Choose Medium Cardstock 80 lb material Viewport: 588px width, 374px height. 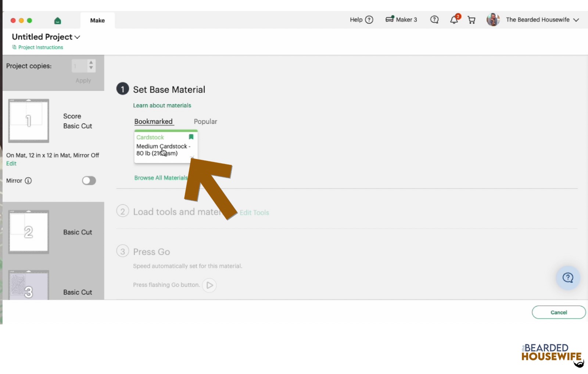click(166, 147)
